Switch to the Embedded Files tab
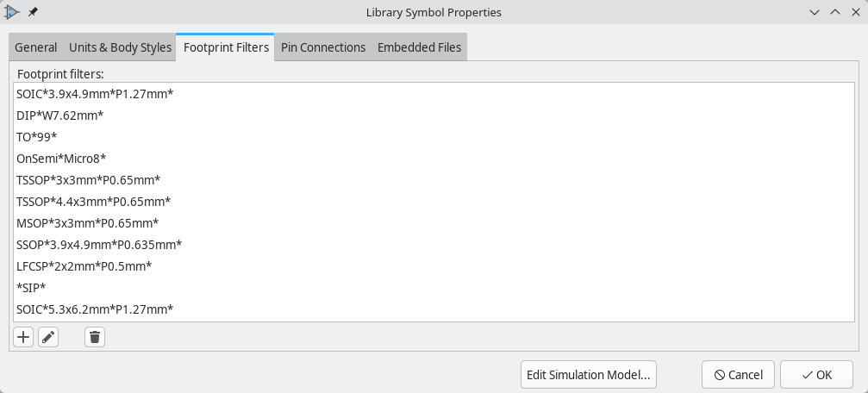The height and width of the screenshot is (393, 868). pos(419,47)
